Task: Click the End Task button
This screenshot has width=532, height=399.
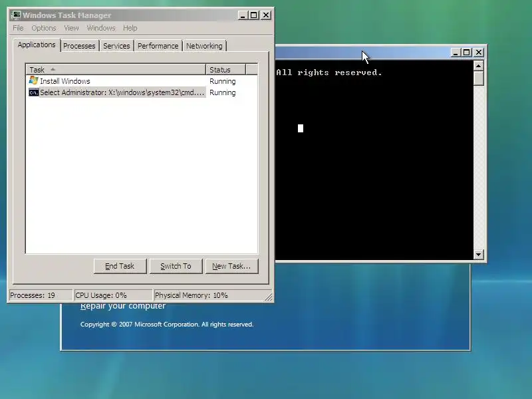Action: 120,266
